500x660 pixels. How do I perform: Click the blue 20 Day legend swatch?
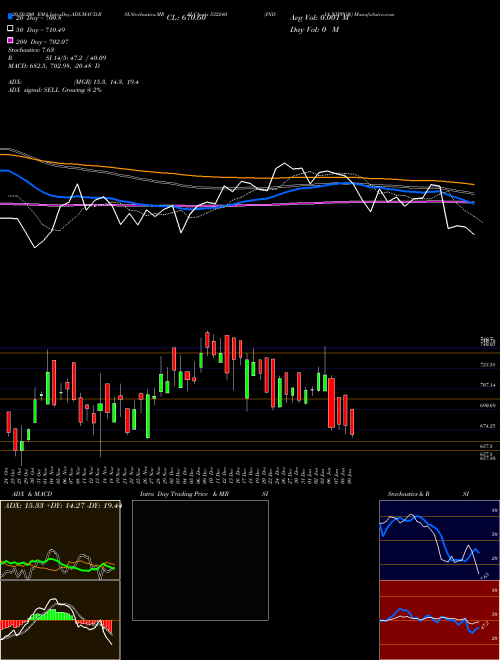pos(10,16)
